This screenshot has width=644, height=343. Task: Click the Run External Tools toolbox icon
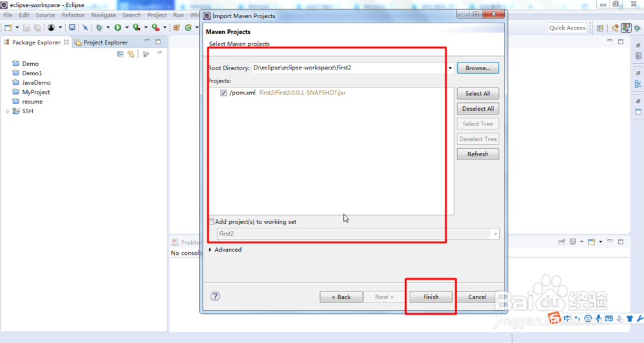(x=155, y=28)
